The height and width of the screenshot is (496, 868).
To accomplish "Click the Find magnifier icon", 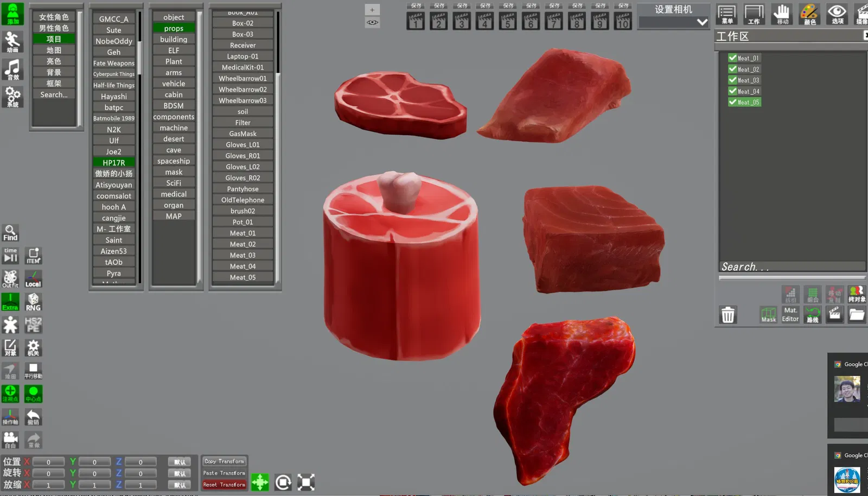I will (x=10, y=233).
